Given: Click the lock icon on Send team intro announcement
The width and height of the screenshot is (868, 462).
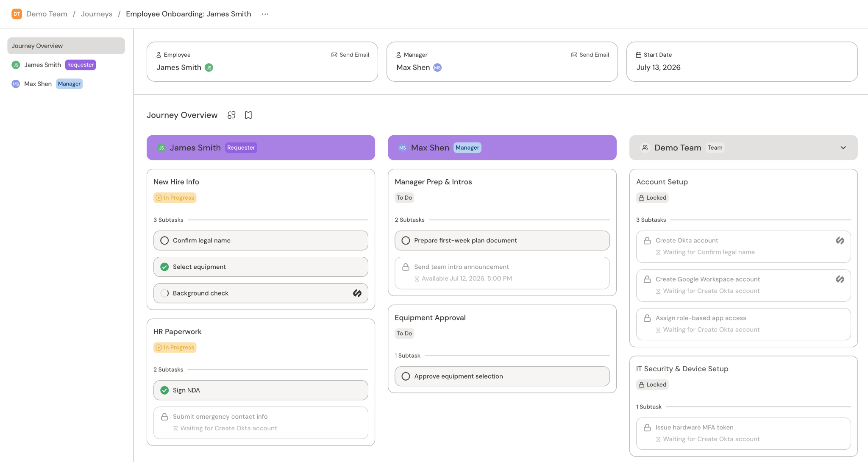Looking at the screenshot, I should point(406,267).
